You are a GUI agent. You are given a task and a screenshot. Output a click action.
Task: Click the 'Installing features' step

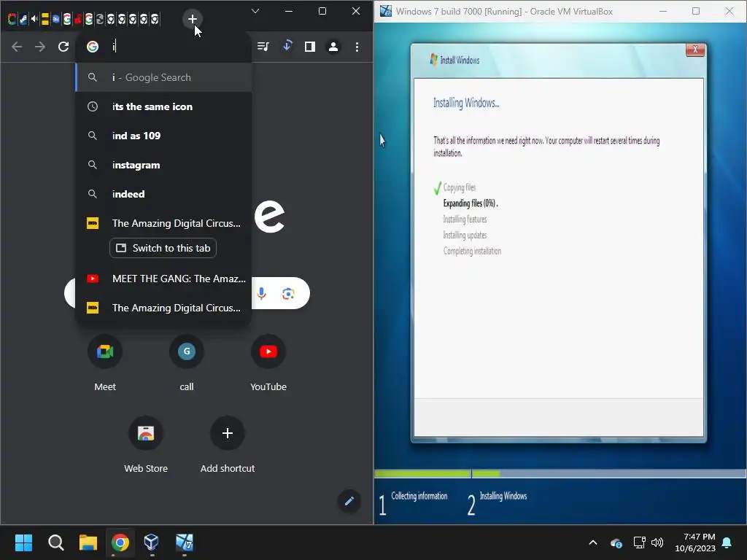click(465, 219)
